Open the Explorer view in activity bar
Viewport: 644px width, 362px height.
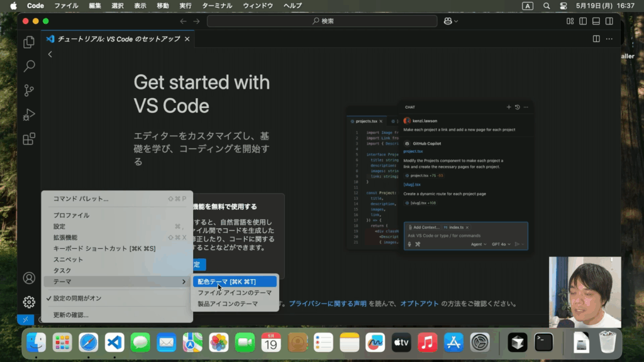(29, 42)
